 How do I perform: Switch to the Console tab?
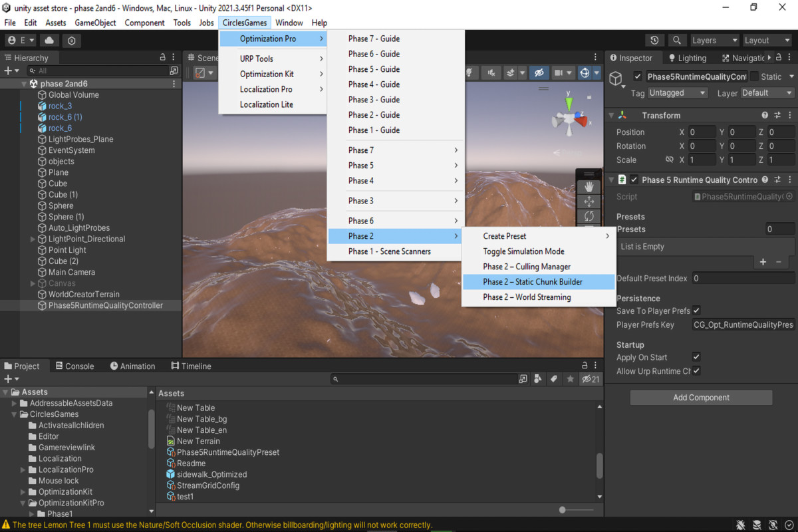74,366
